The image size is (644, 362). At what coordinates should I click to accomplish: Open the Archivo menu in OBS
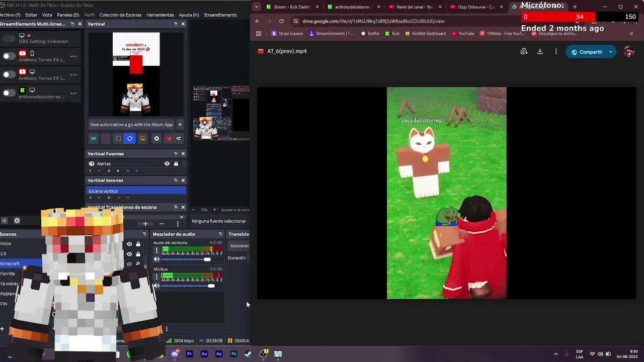10,15
